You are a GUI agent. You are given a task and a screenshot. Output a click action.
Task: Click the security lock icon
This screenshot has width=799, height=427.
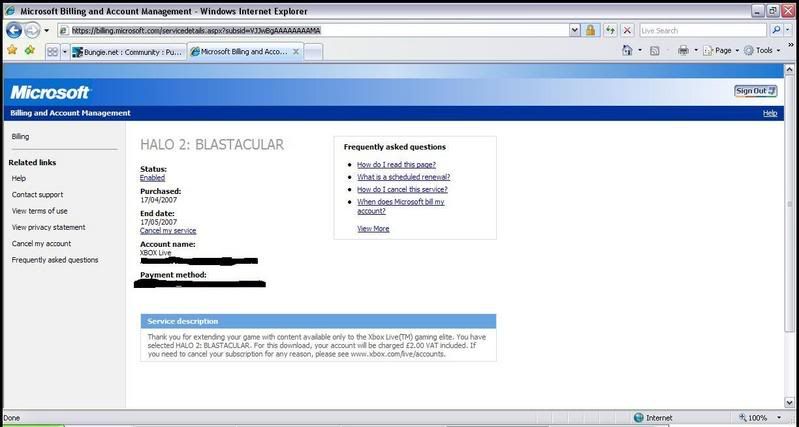point(590,31)
